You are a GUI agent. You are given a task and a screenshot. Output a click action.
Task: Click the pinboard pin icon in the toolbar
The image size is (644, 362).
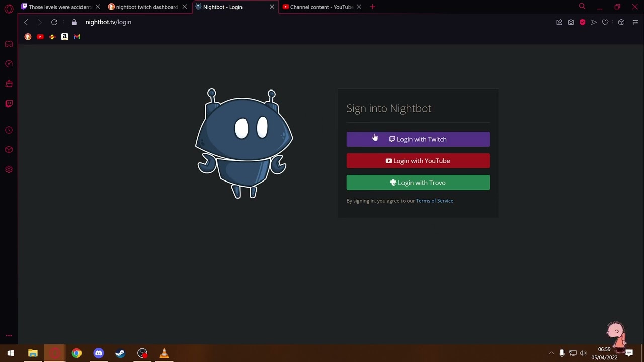(559, 22)
